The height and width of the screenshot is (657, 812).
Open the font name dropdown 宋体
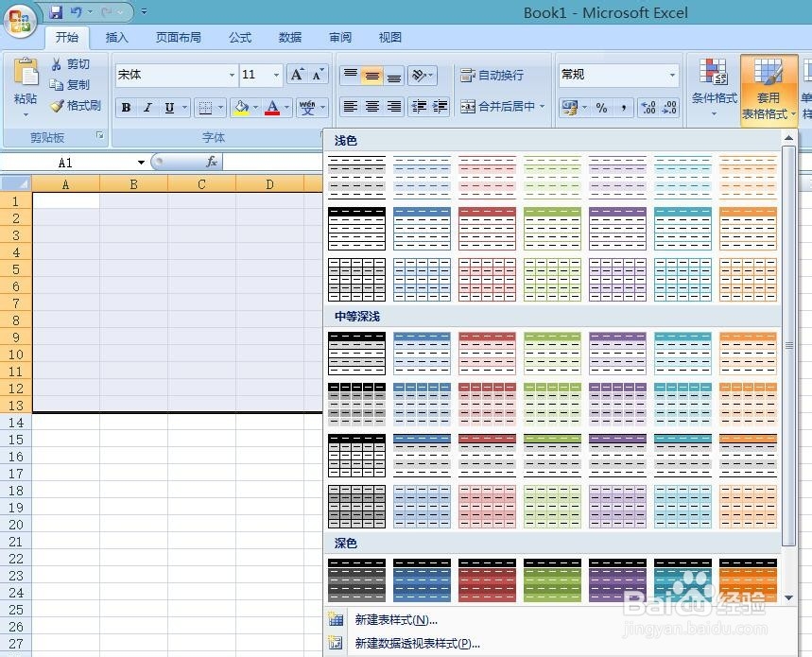tap(232, 75)
